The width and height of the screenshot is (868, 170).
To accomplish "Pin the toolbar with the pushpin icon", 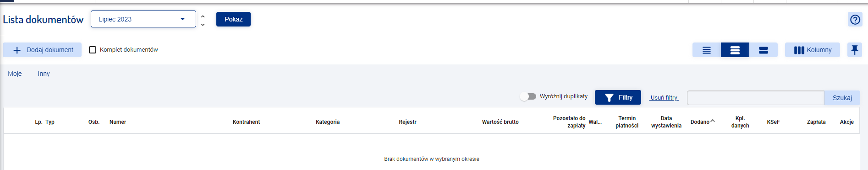I will (855, 50).
